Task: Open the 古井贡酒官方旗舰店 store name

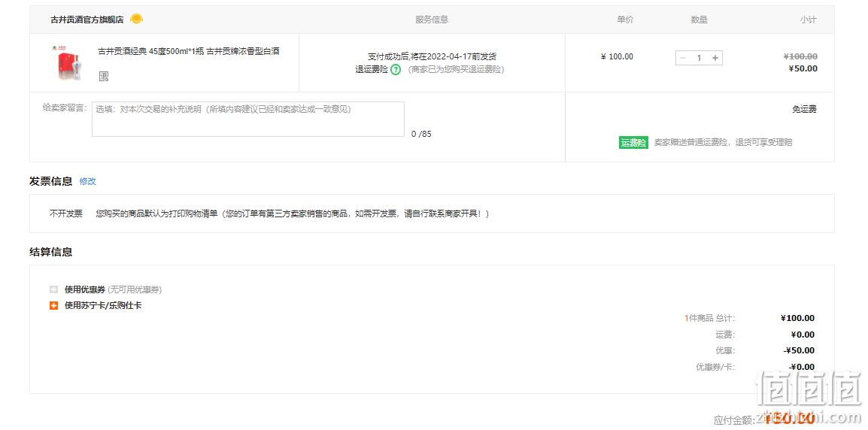Action: [87, 20]
